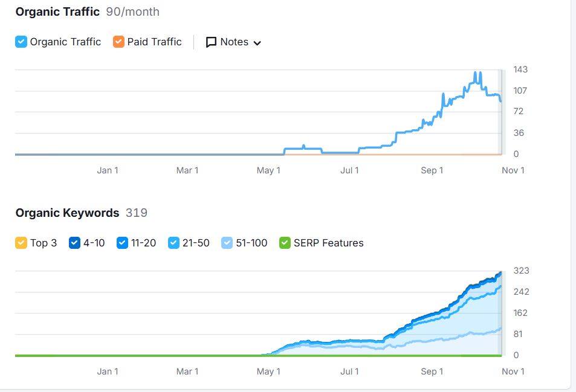Click the Organic Traffic legend label
This screenshot has width=576, height=392.
[x=65, y=42]
